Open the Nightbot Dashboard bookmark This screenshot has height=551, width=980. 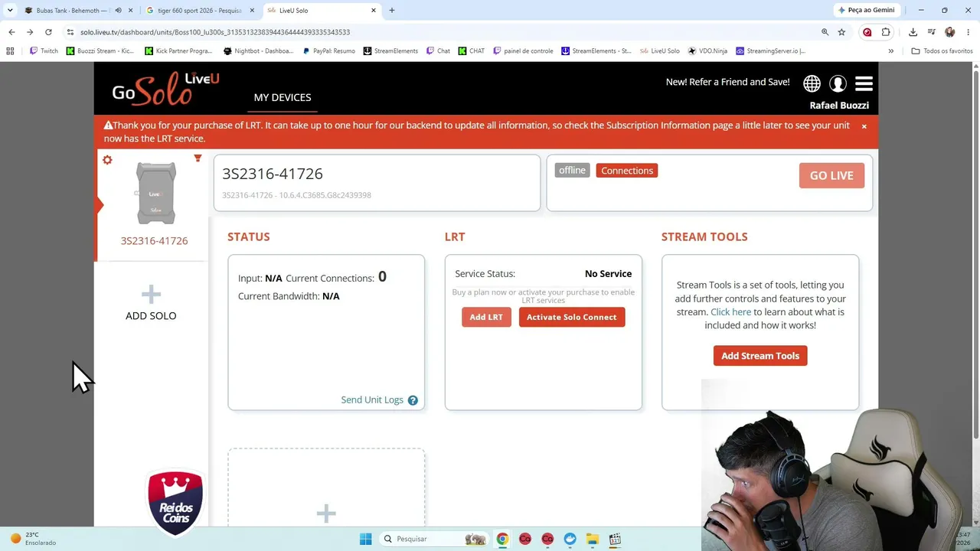click(258, 51)
